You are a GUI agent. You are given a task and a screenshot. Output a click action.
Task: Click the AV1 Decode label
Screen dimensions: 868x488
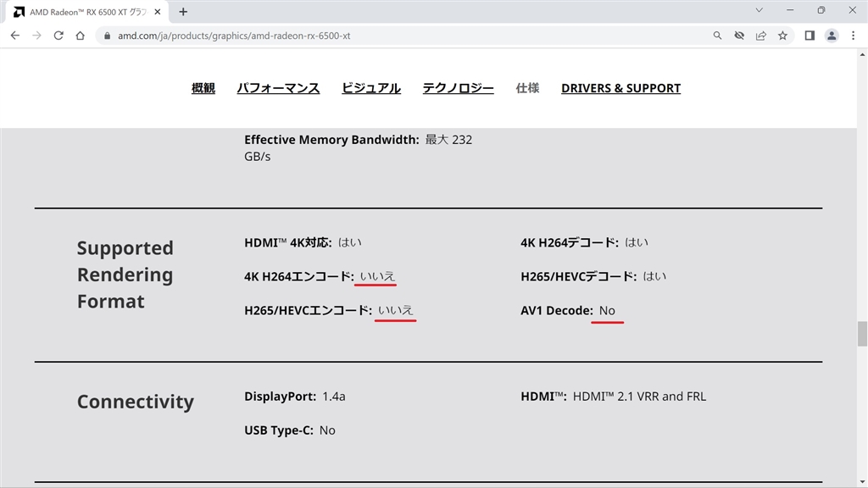point(557,310)
